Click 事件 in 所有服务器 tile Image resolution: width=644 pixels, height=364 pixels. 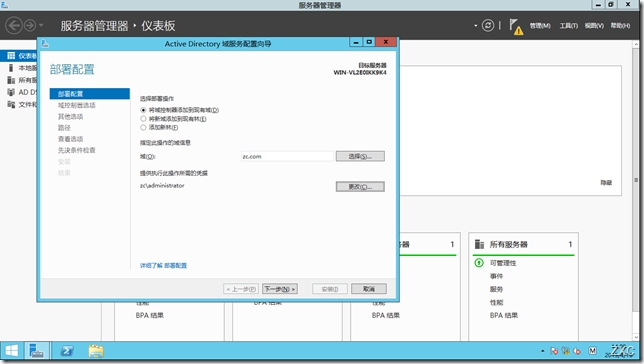click(x=496, y=276)
